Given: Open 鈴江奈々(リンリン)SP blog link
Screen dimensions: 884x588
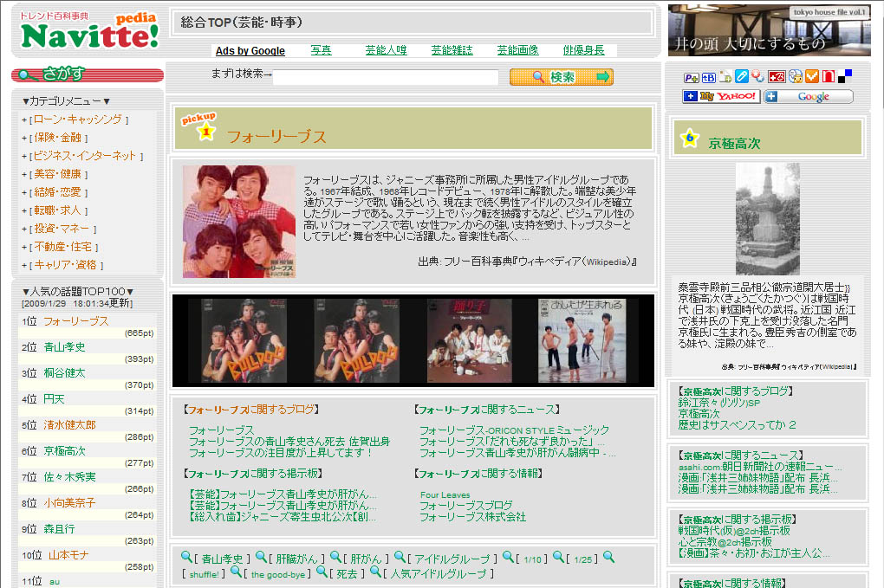Looking at the screenshot, I should click(719, 403).
